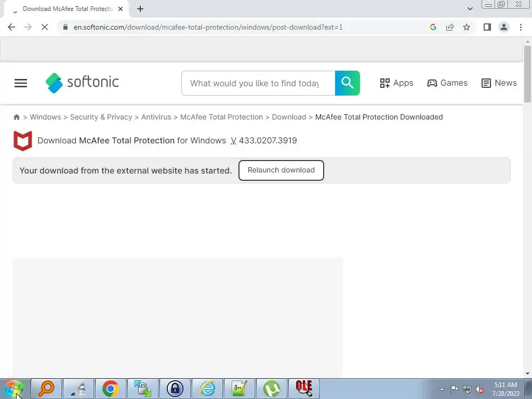The height and width of the screenshot is (399, 532).
Task: Show hidden system tray icons
Action: (x=442, y=389)
